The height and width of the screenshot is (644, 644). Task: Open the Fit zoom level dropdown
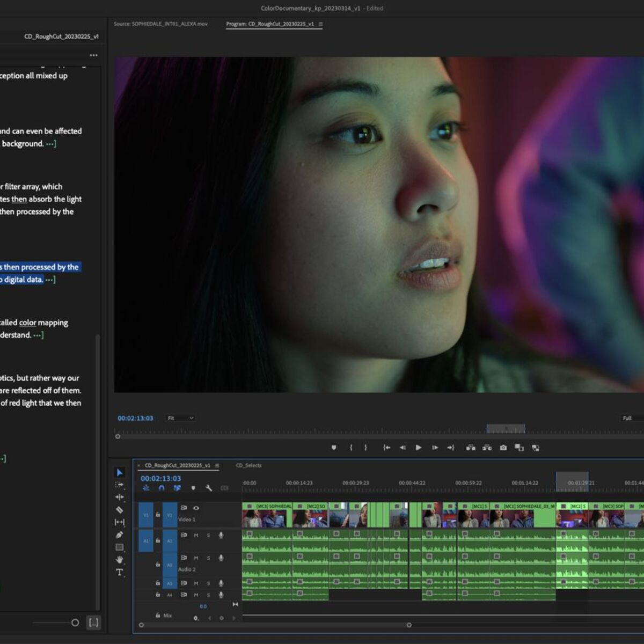pos(180,418)
